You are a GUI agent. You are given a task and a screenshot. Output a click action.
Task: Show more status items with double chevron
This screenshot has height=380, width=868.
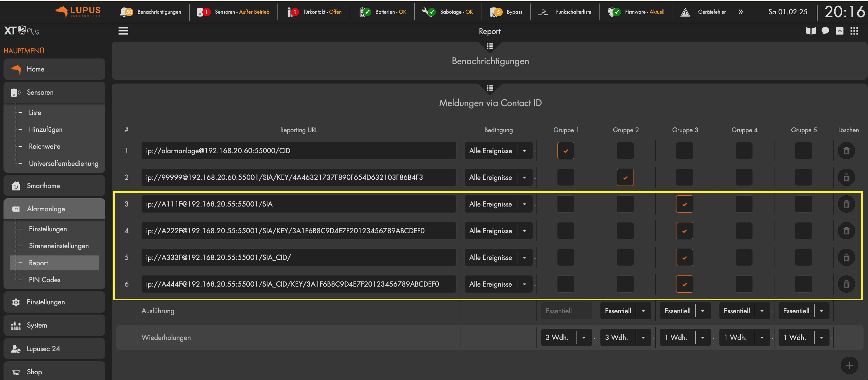(740, 12)
